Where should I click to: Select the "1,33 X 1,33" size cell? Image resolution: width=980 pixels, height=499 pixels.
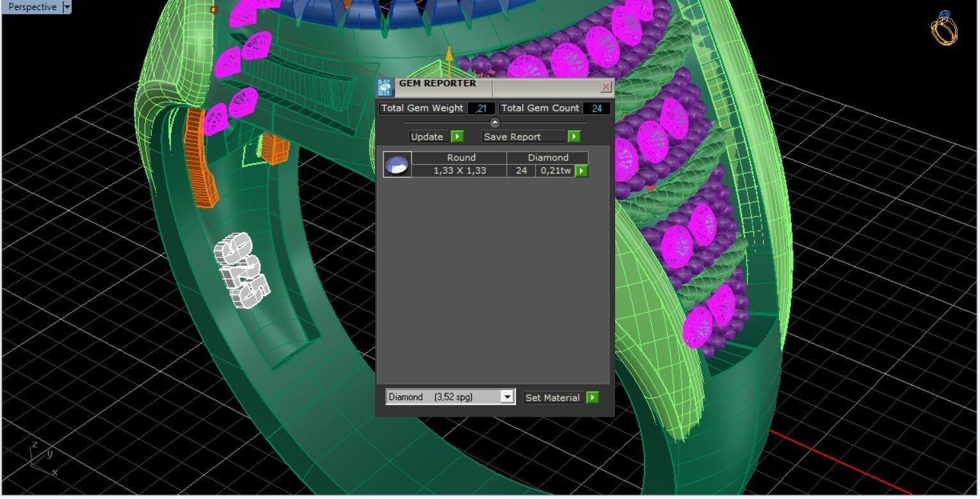click(460, 170)
